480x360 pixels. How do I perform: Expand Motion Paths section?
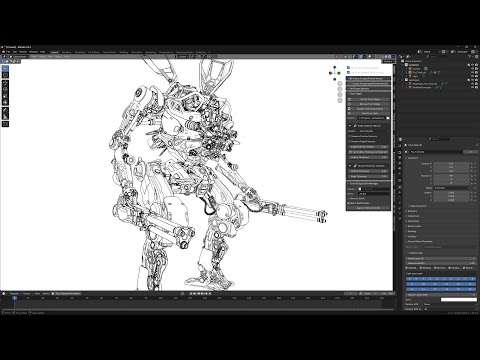[414, 226]
